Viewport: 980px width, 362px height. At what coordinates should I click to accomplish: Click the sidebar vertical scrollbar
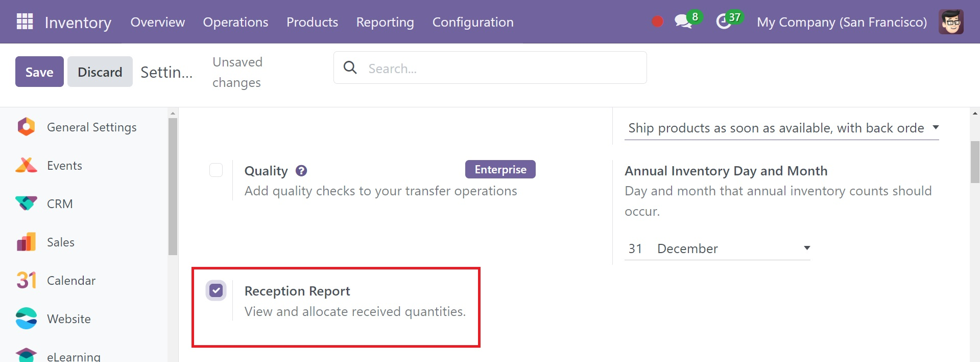coord(173,187)
